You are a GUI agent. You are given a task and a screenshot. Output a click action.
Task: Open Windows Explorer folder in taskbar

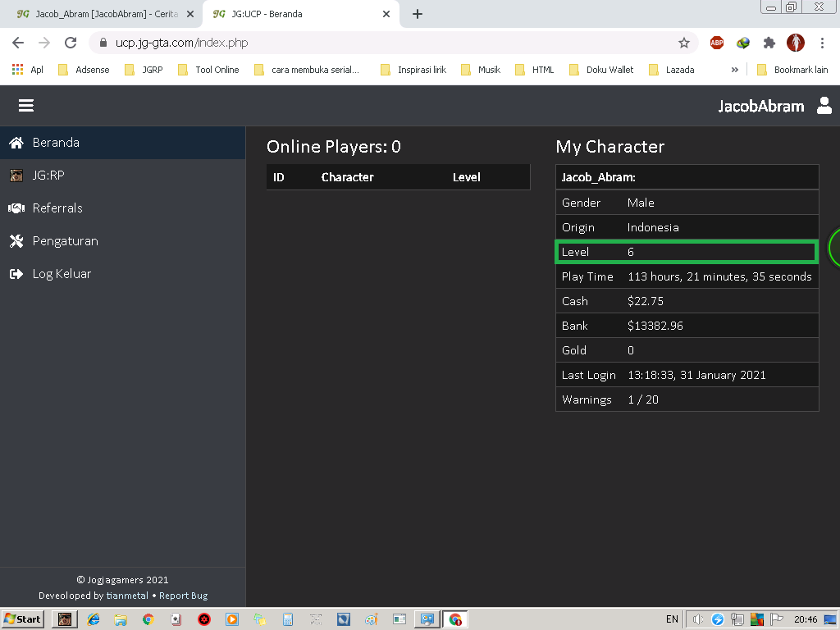point(121,619)
